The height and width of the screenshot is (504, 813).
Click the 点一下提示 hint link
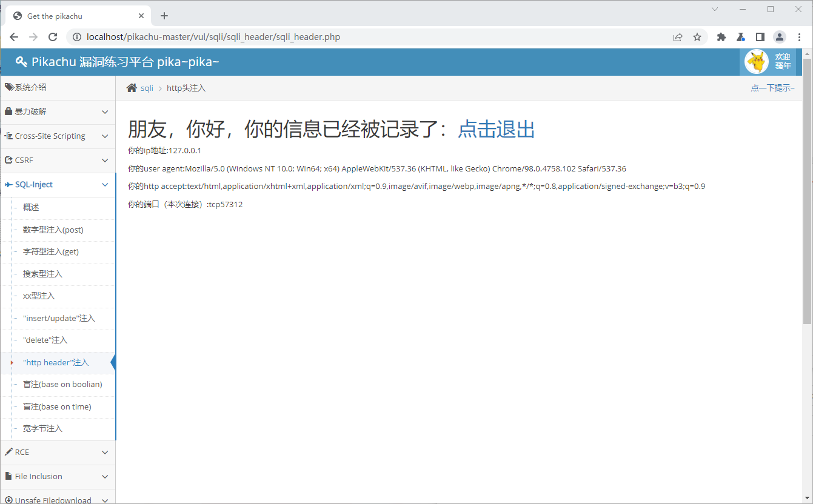click(x=772, y=88)
